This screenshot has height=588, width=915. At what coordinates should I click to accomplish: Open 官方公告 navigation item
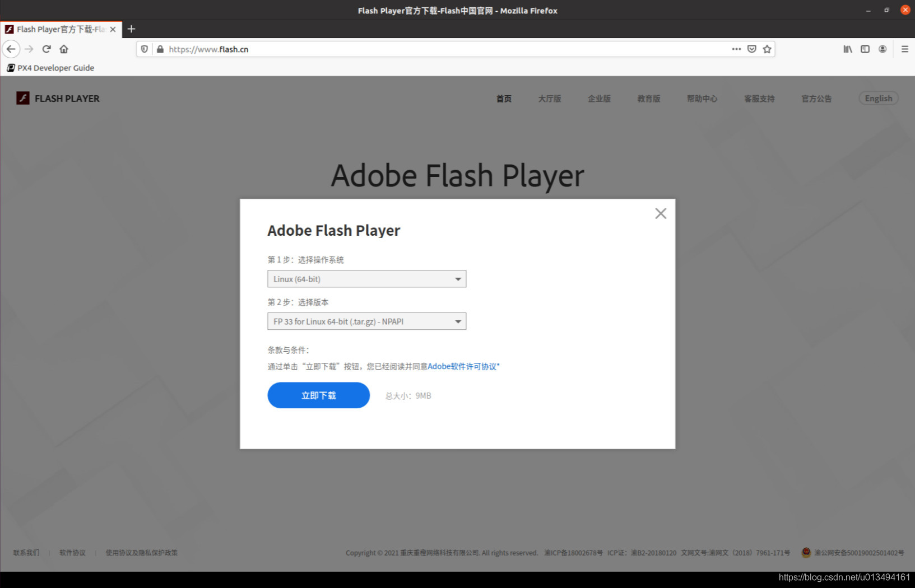click(x=816, y=99)
